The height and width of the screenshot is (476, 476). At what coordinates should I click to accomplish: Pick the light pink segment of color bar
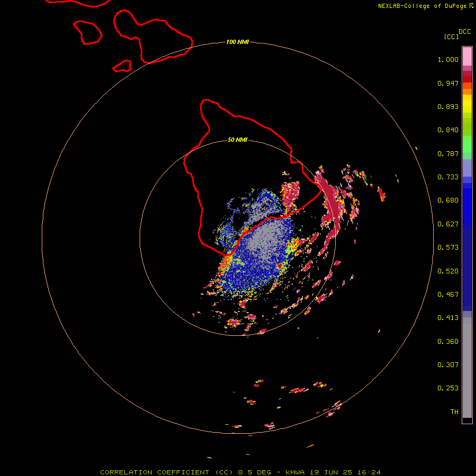(x=467, y=57)
